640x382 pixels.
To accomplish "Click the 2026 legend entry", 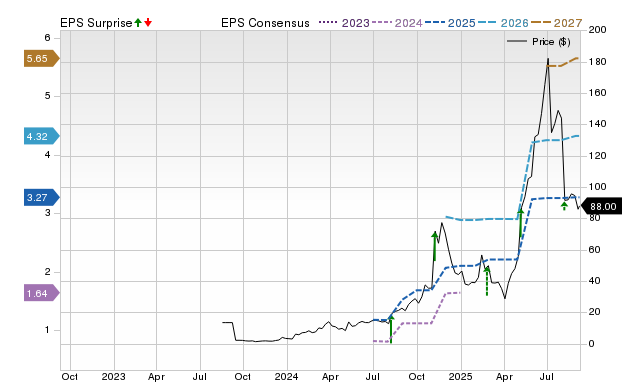I will click(x=503, y=23).
